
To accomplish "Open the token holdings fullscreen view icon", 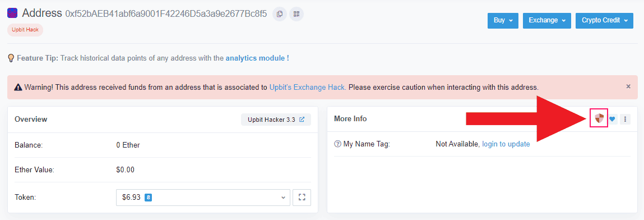I will [x=302, y=198].
